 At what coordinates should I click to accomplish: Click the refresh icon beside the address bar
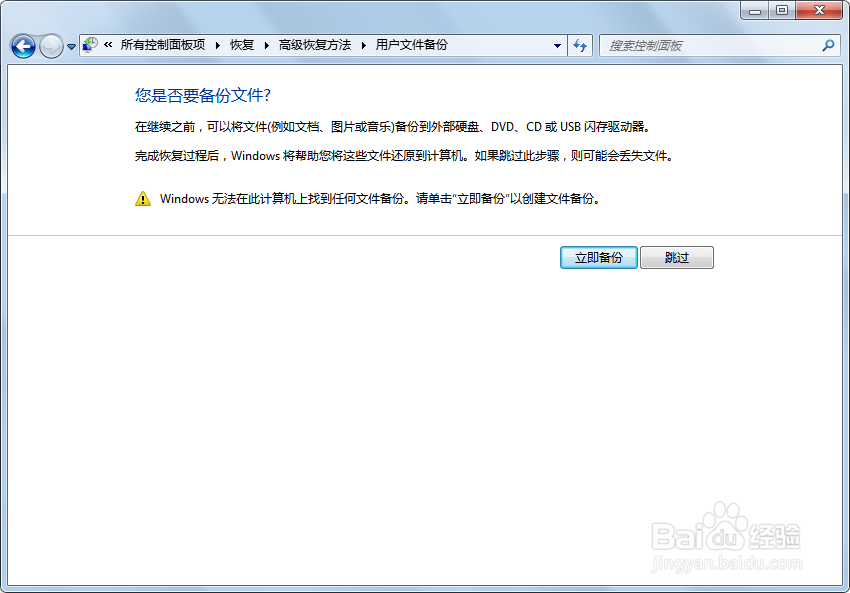581,45
